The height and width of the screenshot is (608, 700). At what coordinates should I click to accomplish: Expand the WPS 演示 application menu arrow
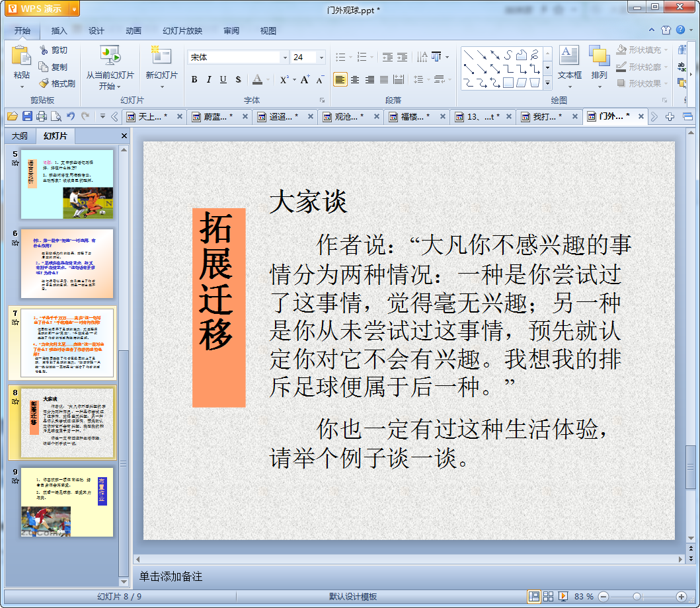click(x=74, y=9)
